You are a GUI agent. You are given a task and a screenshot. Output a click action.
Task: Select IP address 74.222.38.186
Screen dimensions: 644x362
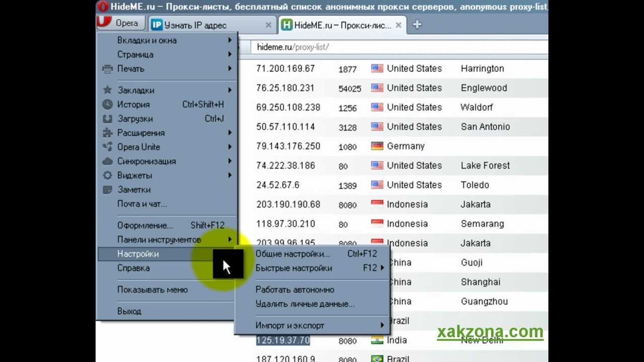(x=285, y=165)
